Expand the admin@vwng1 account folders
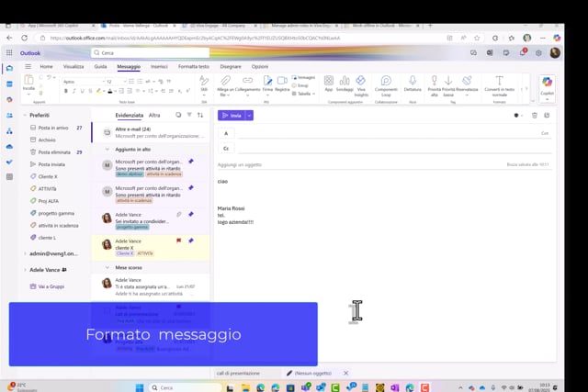Viewport: 588px width, 392px height. click(x=25, y=253)
